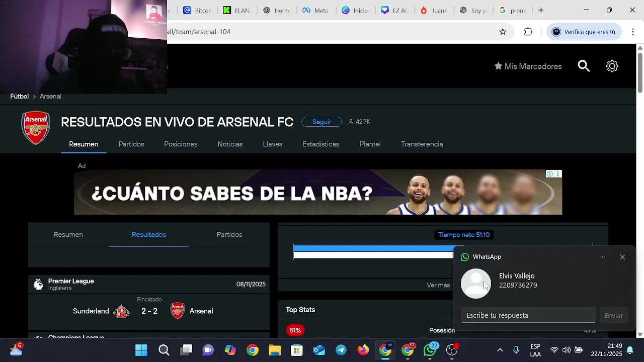This screenshot has width=644, height=362.
Task: Open the Plantel tab
Action: 370,144
